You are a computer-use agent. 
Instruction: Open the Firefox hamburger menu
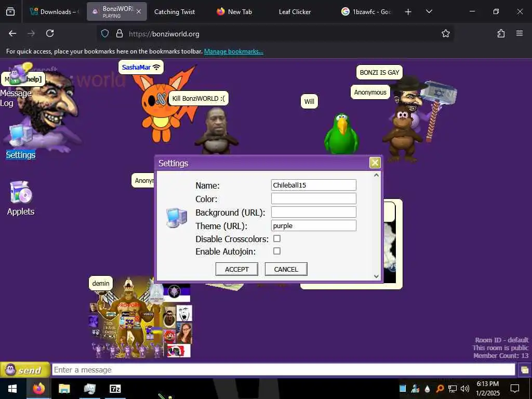[x=519, y=33]
